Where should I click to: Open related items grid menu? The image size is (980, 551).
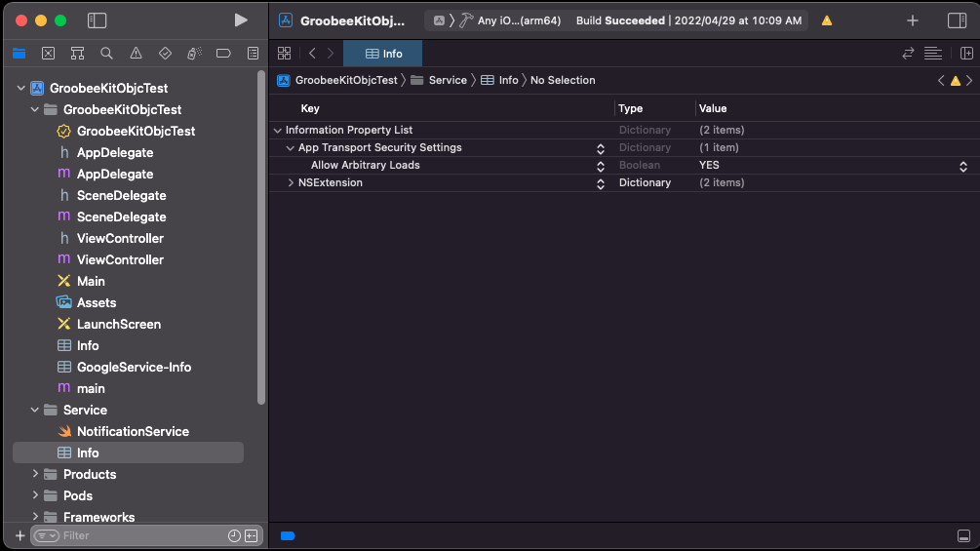tap(285, 53)
